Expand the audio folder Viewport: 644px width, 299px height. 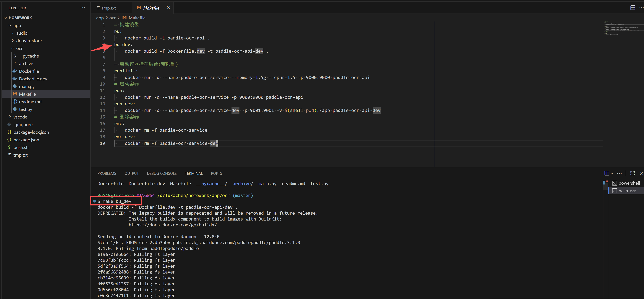12,33
